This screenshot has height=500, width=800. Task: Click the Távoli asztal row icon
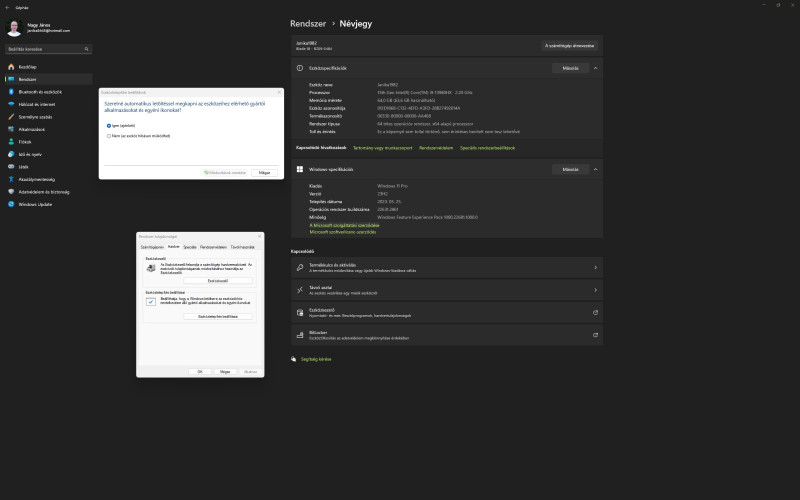[300, 290]
